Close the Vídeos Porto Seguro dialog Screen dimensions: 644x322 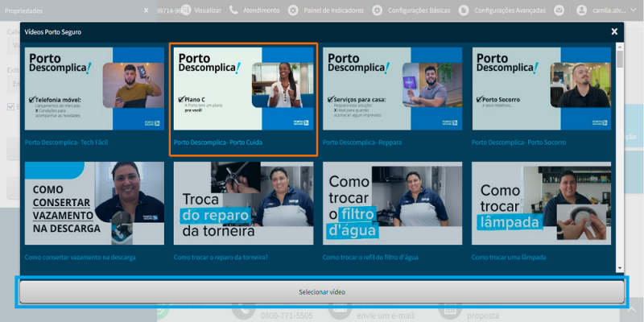tap(614, 31)
